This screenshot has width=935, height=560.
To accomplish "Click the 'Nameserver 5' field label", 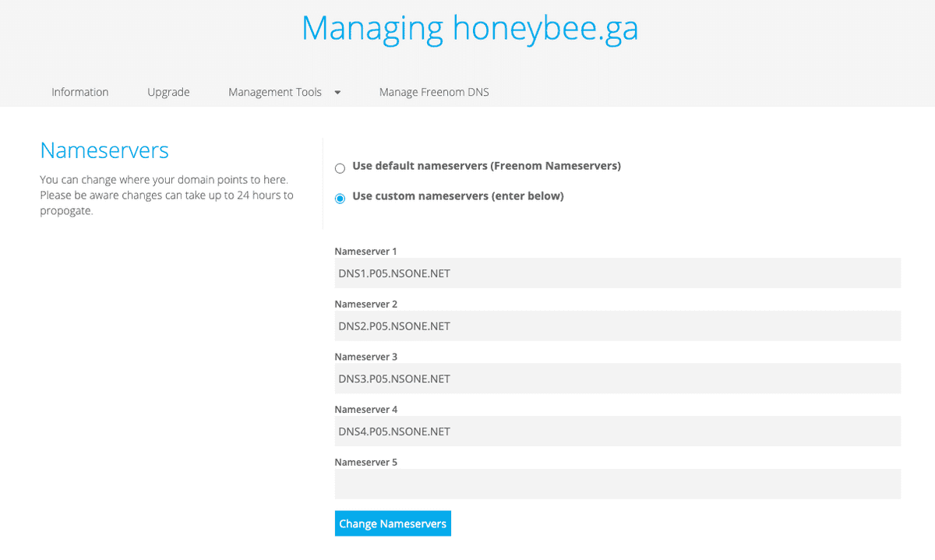I will [365, 462].
